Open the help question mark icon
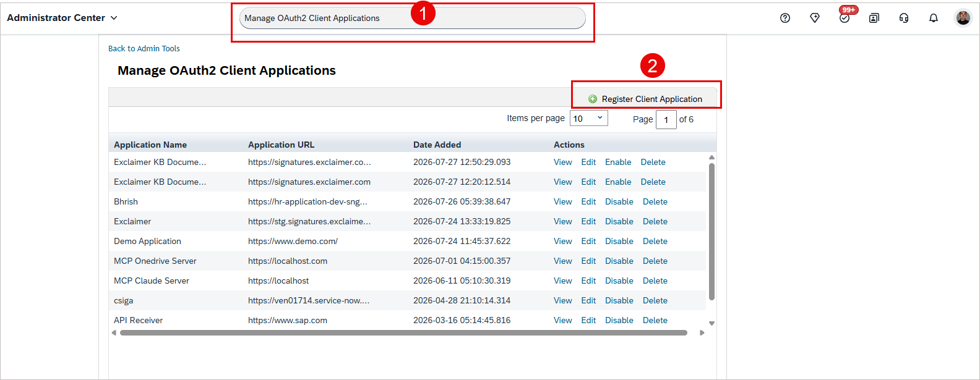This screenshot has width=980, height=380. click(785, 18)
